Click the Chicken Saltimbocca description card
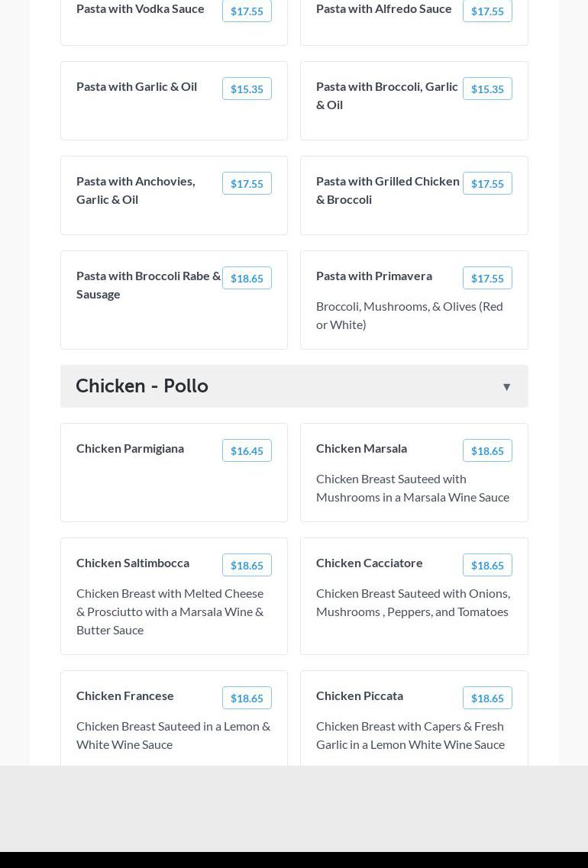588x868 pixels. click(173, 611)
